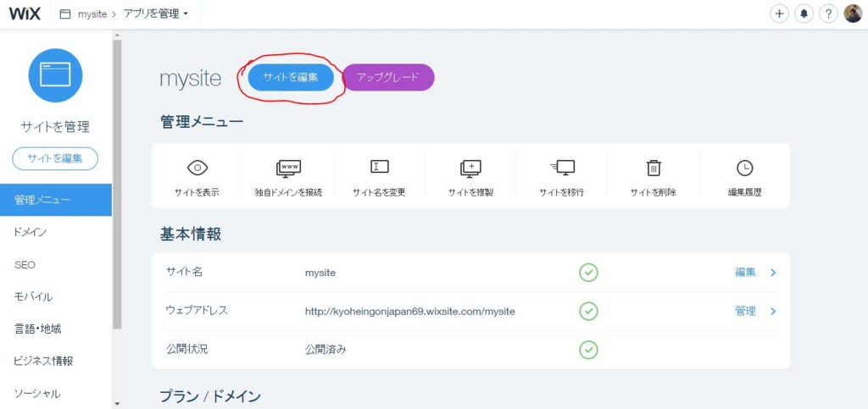This screenshot has width=868, height=409.
Task: Click the plus create icon in header
Action: tap(779, 14)
